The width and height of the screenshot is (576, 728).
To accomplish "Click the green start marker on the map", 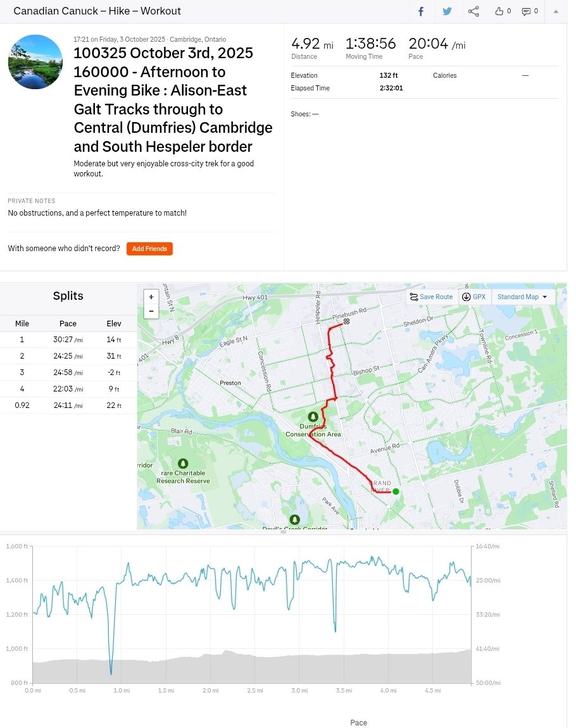I will click(396, 491).
